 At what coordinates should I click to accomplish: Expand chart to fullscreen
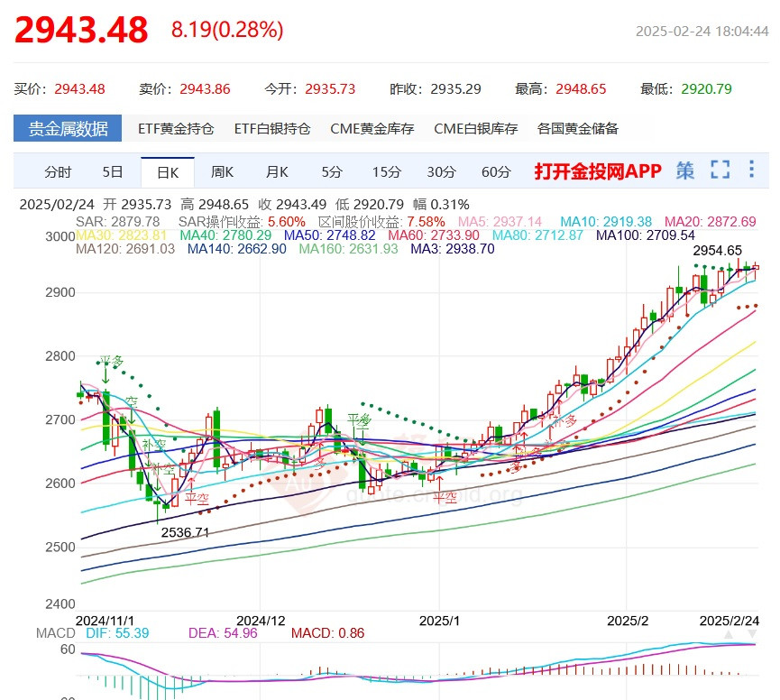point(720,170)
